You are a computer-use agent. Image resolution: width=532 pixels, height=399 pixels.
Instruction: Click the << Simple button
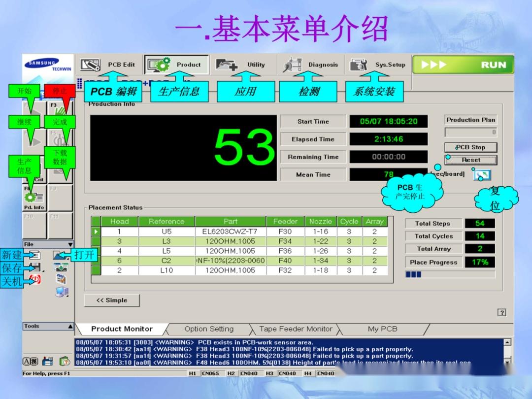112,300
